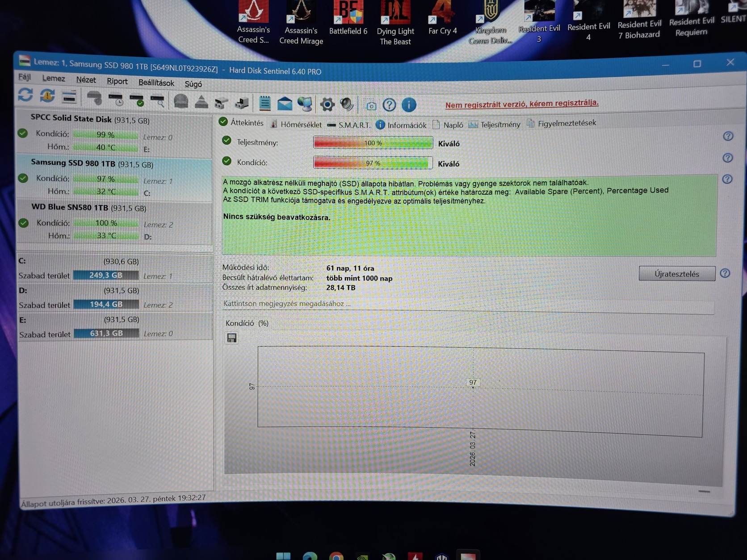This screenshot has height=560, width=747.
Task: Follow the 'Nem regisztrált verzió' registration link
Action: tap(522, 104)
